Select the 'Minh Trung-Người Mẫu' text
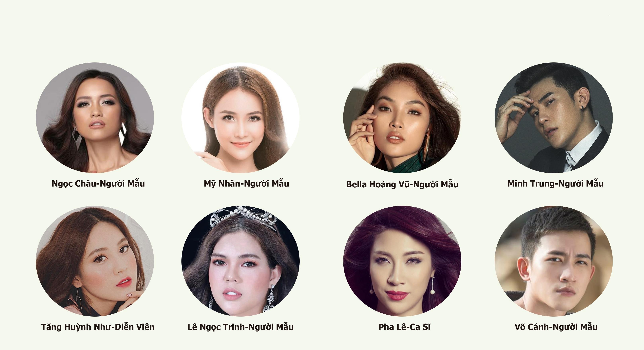The width and height of the screenshot is (644, 350). click(555, 184)
